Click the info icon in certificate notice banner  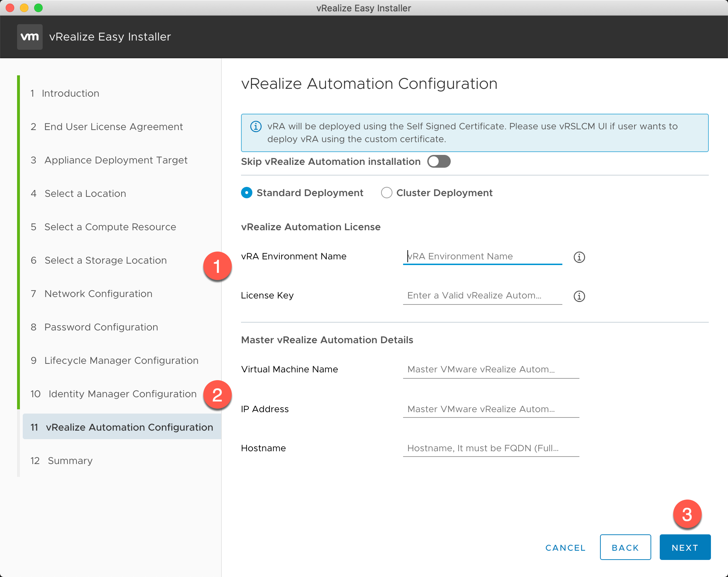click(x=256, y=126)
